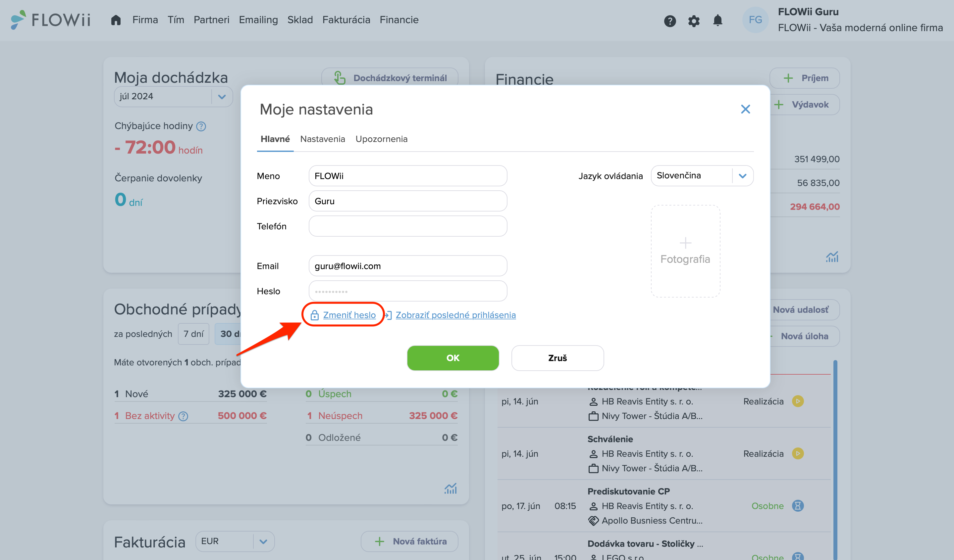Screen dimensions: 954x560
Task: Open the Tím menu
Action: 176,20
